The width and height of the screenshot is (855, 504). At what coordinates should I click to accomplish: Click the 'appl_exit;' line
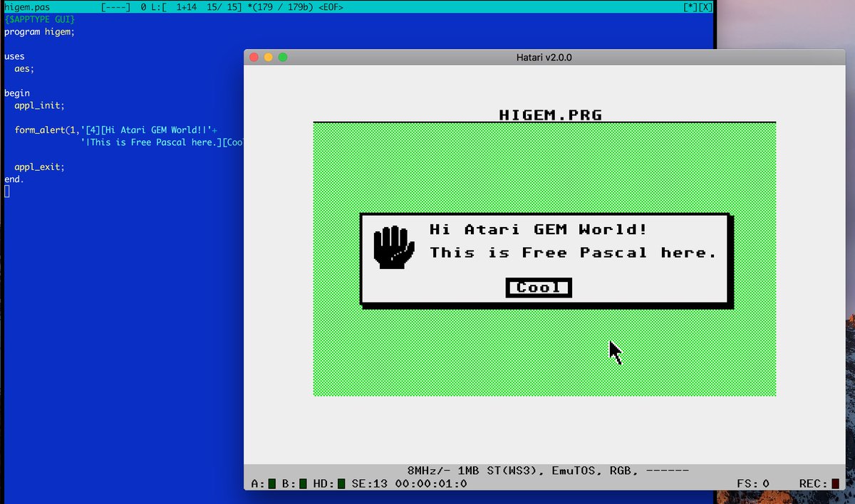(39, 167)
